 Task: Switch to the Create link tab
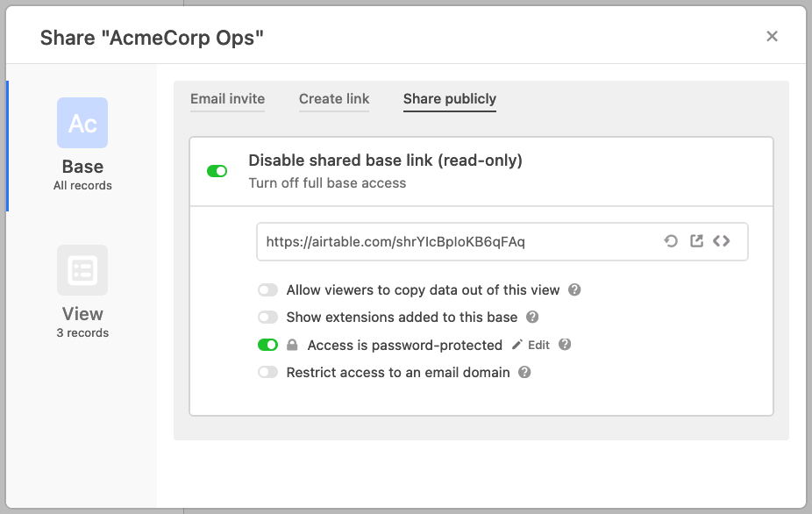[x=334, y=99]
